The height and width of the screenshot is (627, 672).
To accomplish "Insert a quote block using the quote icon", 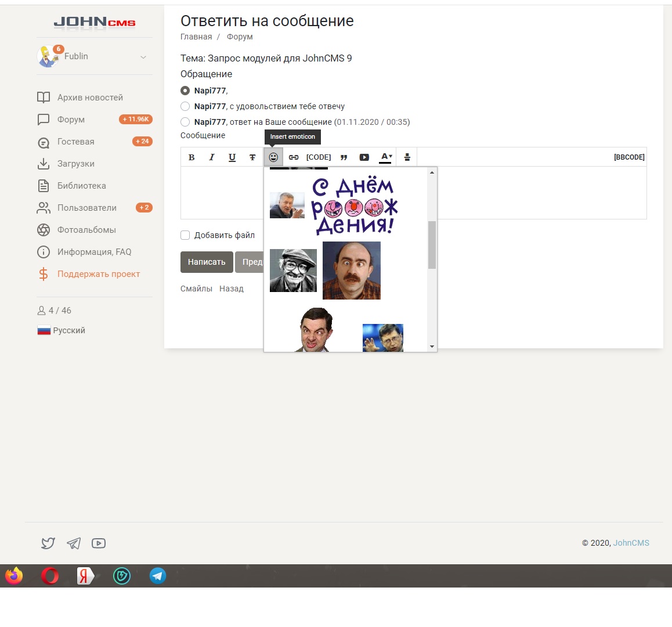I will [344, 157].
